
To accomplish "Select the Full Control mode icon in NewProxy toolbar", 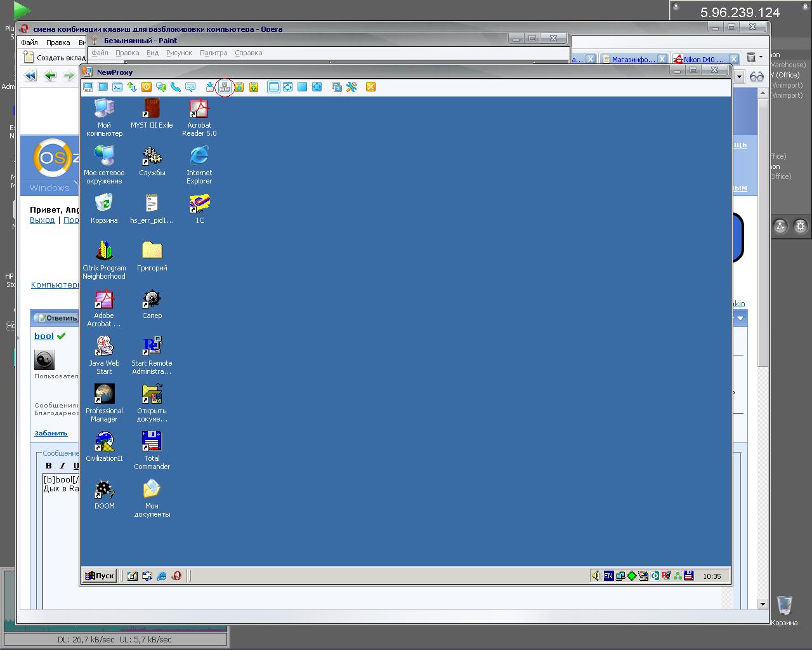I will pyautogui.click(x=88, y=87).
